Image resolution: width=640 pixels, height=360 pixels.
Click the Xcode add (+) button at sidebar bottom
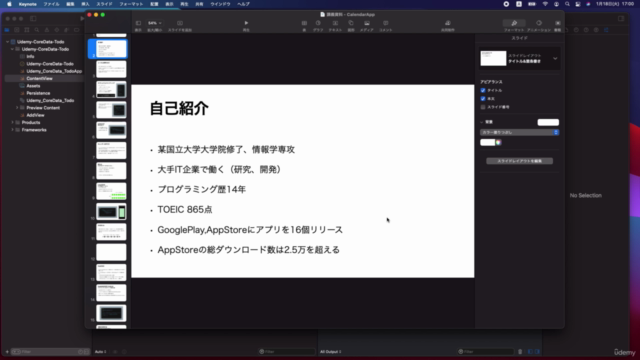[7, 351]
